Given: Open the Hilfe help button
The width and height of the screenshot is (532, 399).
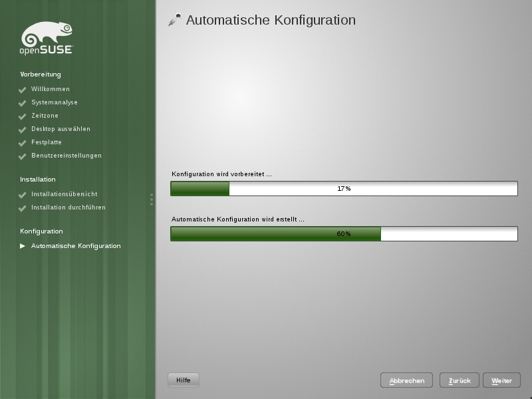Looking at the screenshot, I should point(184,380).
